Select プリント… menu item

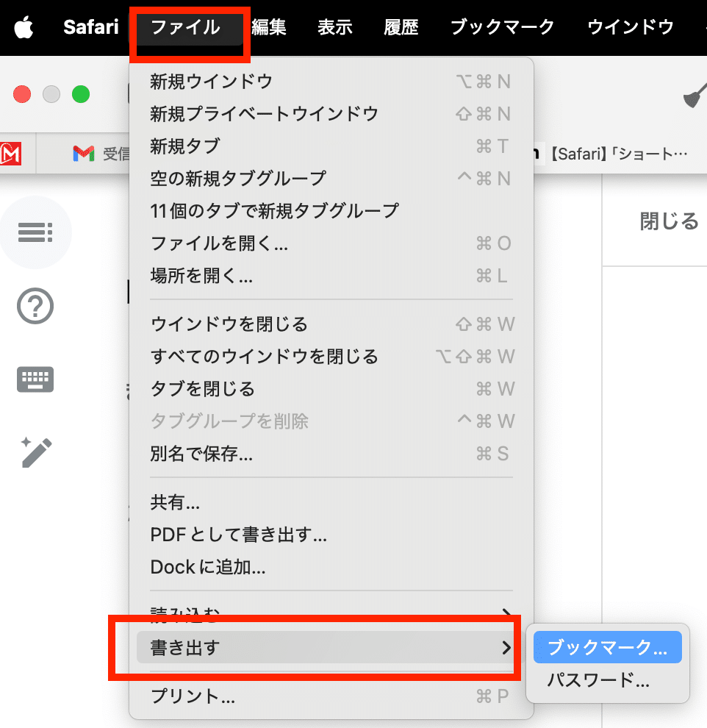[x=331, y=696]
